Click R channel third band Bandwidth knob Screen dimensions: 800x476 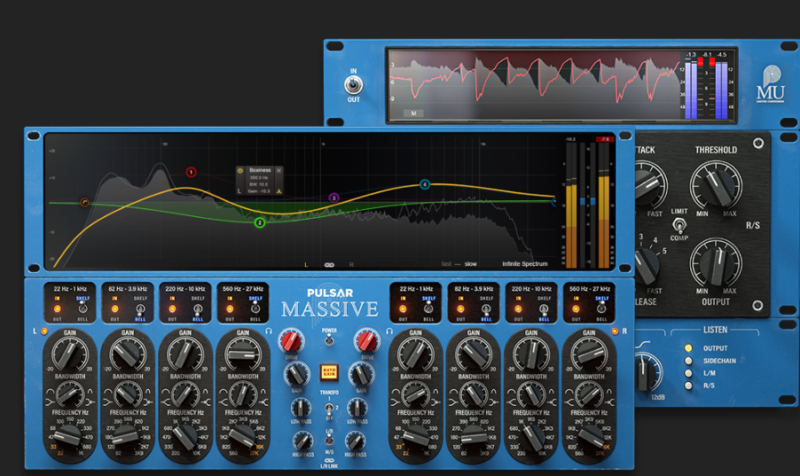pyautogui.click(x=531, y=394)
